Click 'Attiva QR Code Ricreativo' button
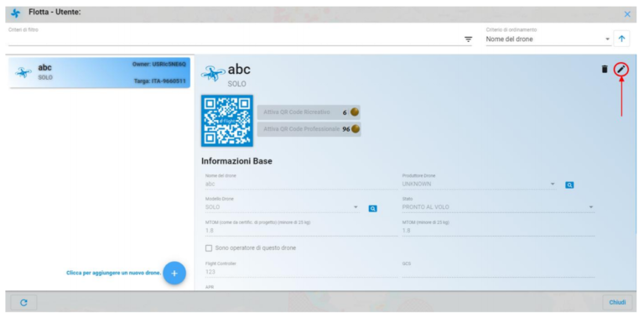This screenshot has height=318, width=644. point(309,112)
